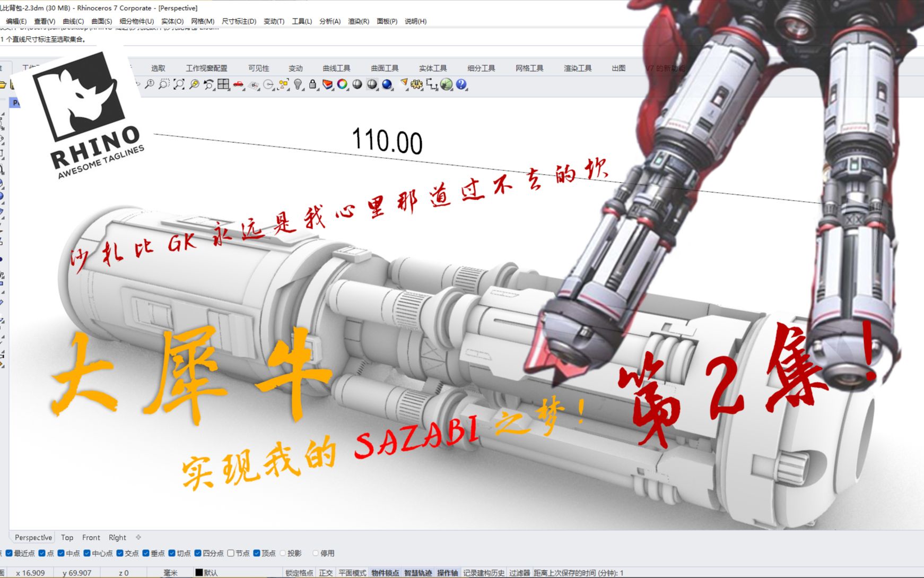Click the Set CPlane grid icon
This screenshot has width=924, height=578.
pyautogui.click(x=254, y=84)
